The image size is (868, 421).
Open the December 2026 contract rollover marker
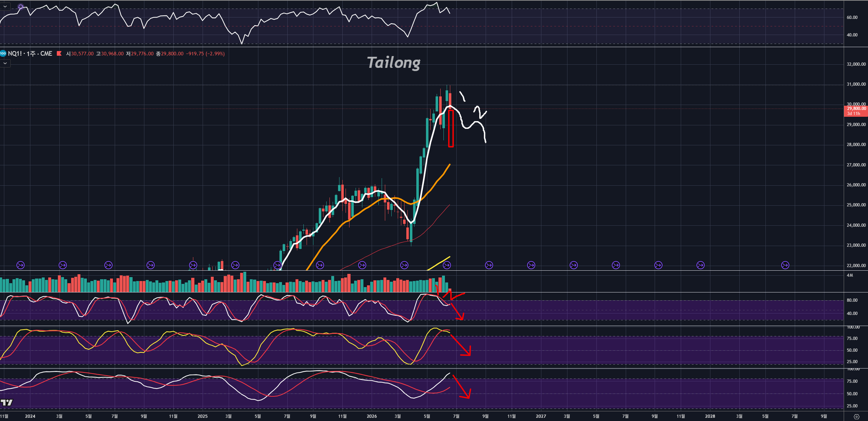click(x=531, y=265)
